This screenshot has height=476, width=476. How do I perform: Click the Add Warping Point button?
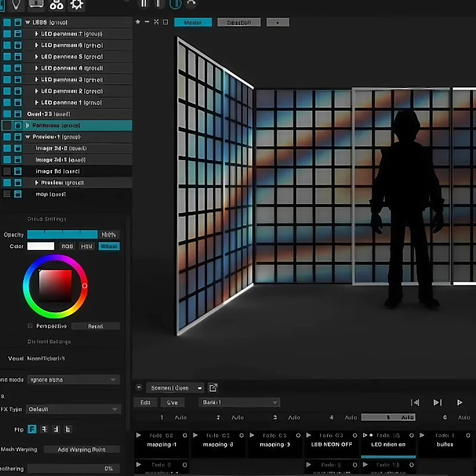click(x=81, y=449)
